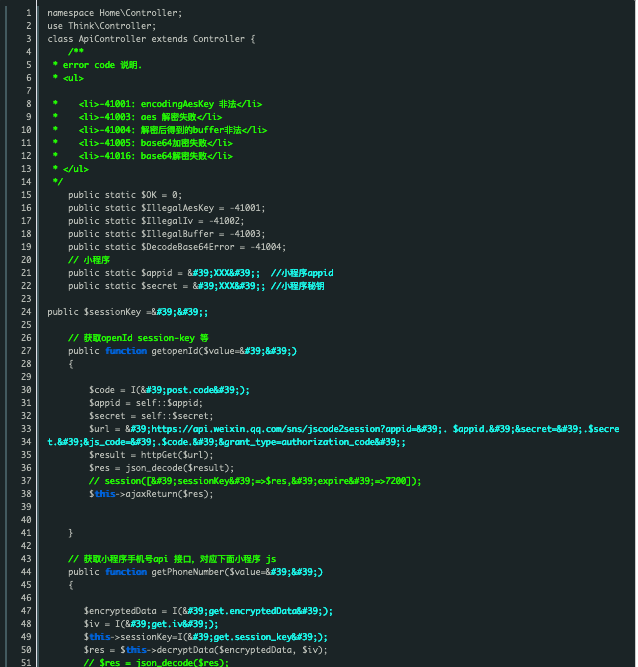638x667 pixels.
Task: Click '$this->sessionKey=I(' line
Action: [206, 637]
